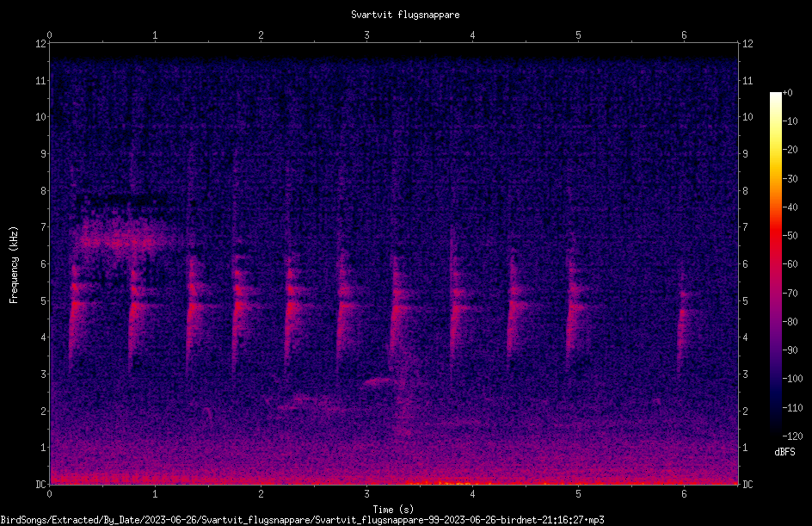Image resolution: width=812 pixels, height=526 pixels.
Task: Click the '2' tick on the bottom time axis
Action: (261, 494)
